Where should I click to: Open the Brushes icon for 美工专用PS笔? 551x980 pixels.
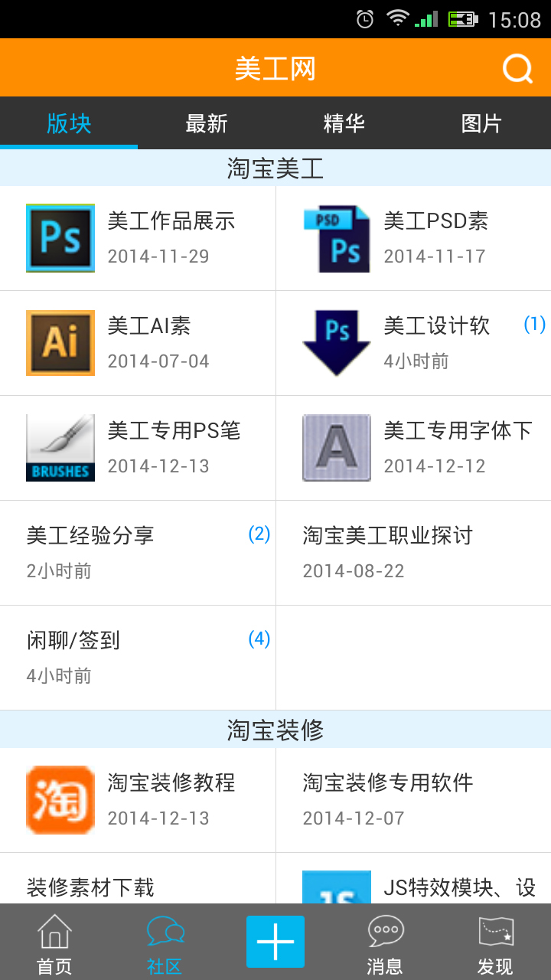[60, 448]
